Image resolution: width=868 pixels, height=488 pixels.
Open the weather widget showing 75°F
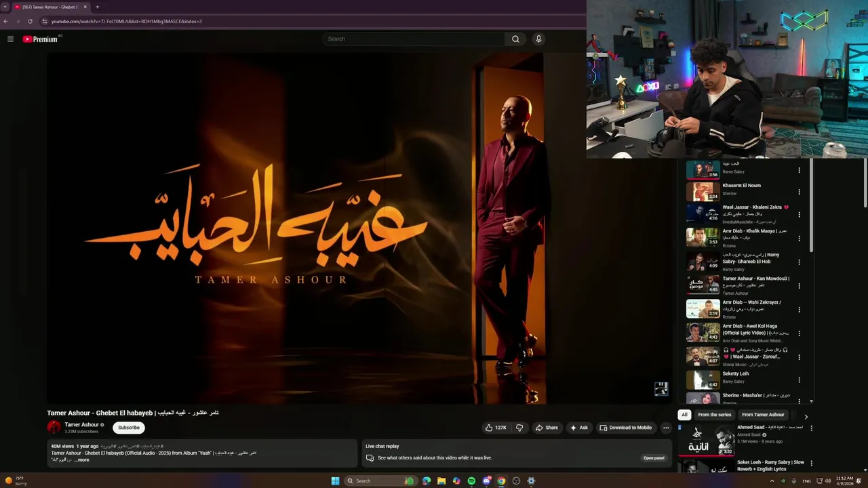point(16,481)
